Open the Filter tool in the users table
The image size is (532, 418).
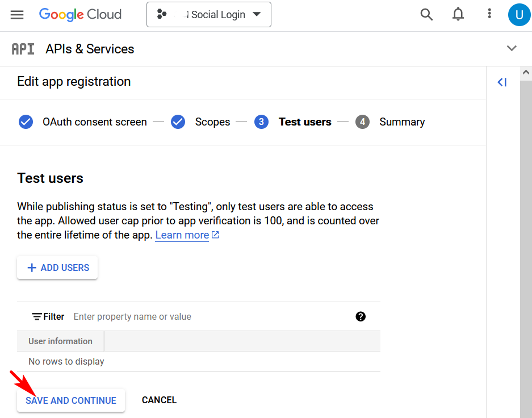pyautogui.click(x=48, y=316)
